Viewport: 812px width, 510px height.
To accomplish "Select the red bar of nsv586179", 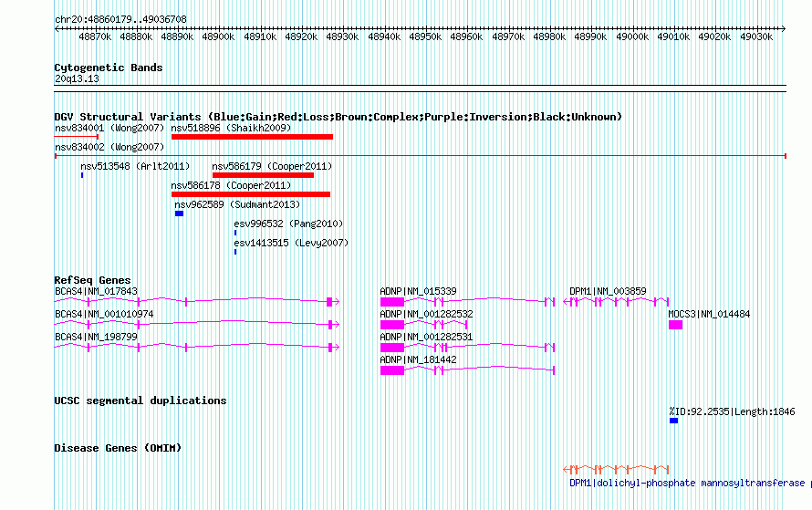I will point(263,175).
